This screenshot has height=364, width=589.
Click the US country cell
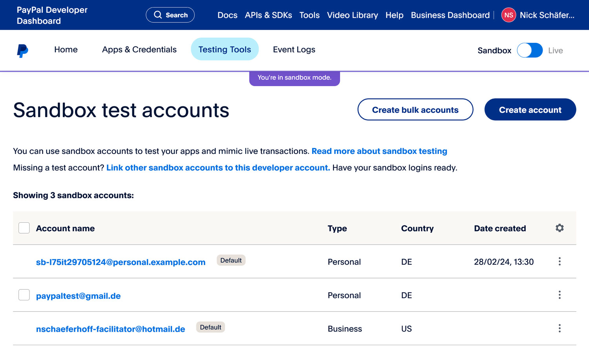[406, 329]
